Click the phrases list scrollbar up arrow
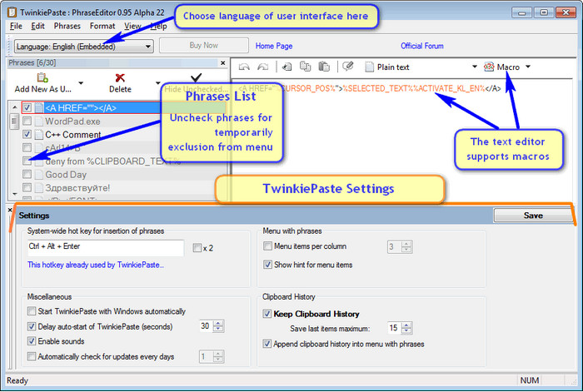The height and width of the screenshot is (392, 583). coord(14,107)
